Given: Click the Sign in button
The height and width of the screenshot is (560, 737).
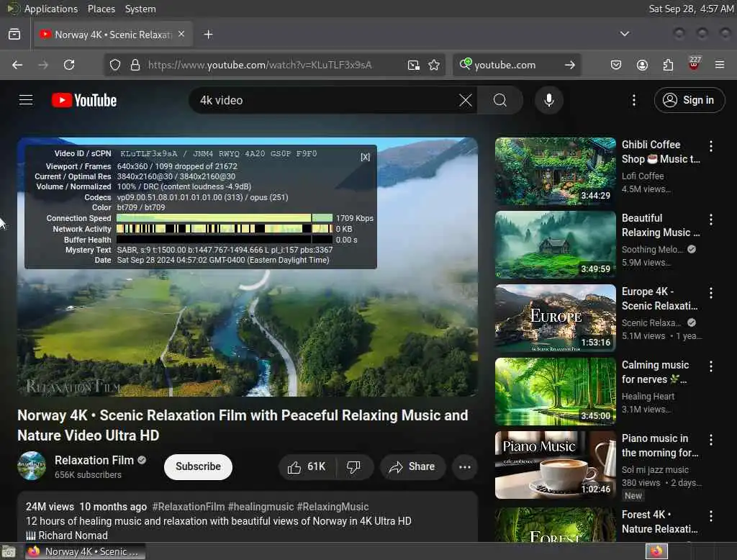Looking at the screenshot, I should click(689, 100).
